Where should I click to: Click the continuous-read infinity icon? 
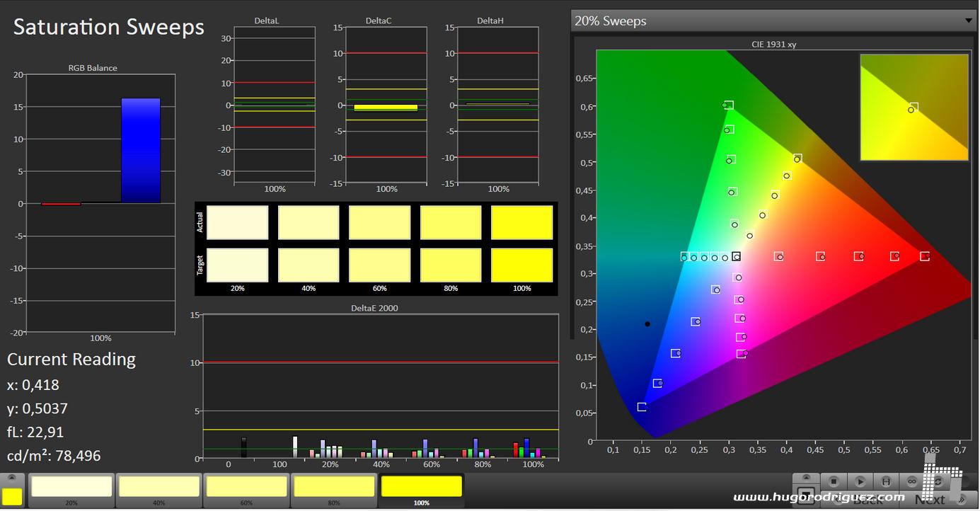click(x=911, y=481)
